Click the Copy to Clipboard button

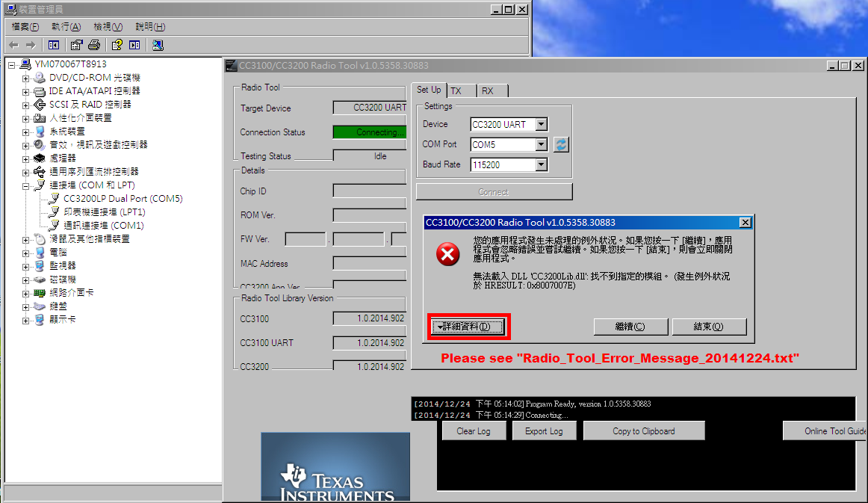pyautogui.click(x=644, y=431)
